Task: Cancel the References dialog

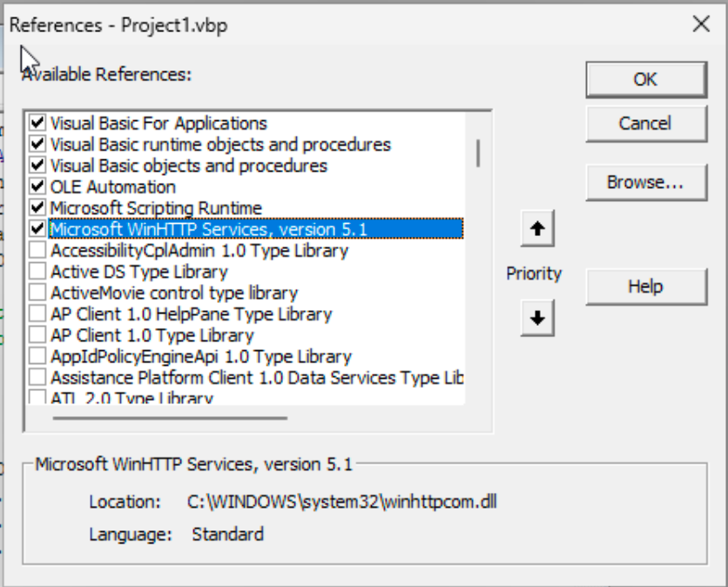Action: pyautogui.click(x=645, y=124)
